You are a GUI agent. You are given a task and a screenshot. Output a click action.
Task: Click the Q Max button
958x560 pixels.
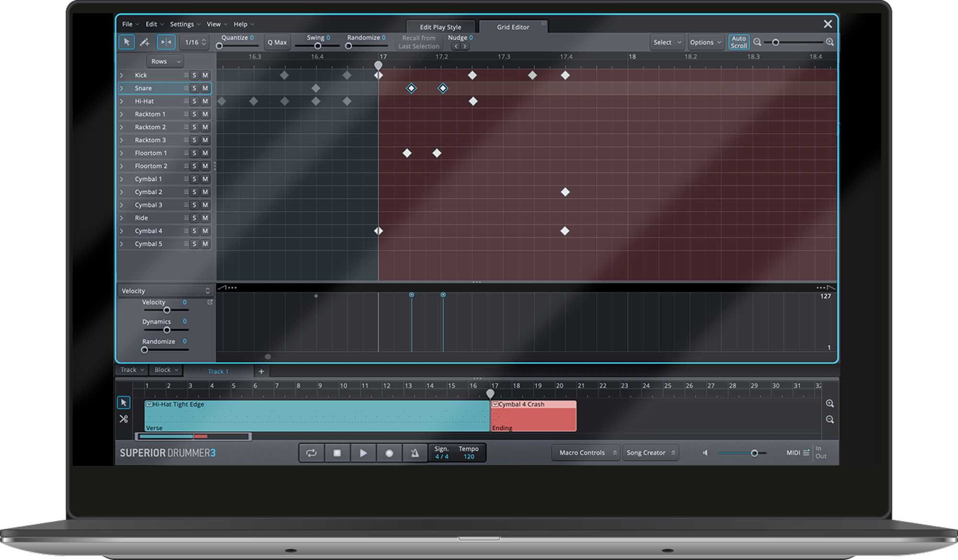(277, 42)
